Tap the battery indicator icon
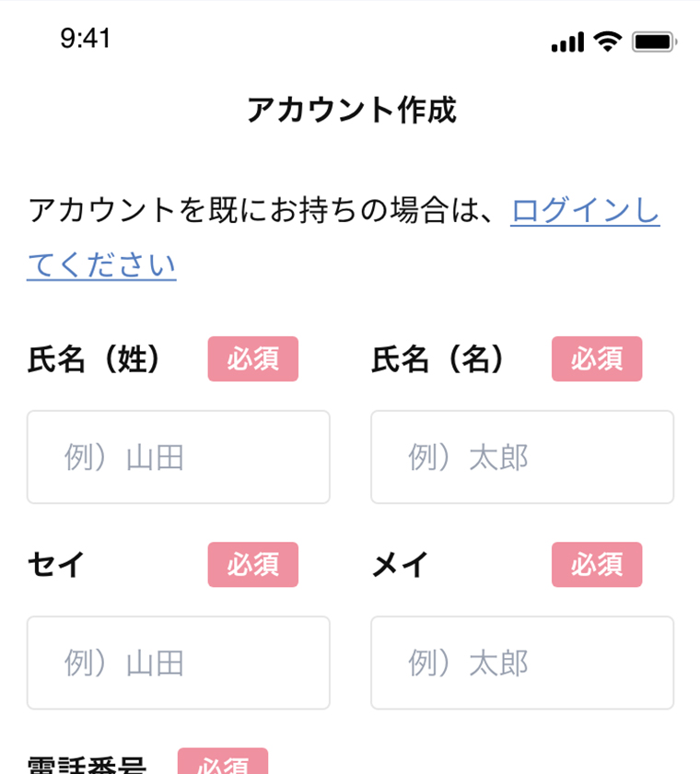This screenshot has height=774, width=700. tap(655, 42)
